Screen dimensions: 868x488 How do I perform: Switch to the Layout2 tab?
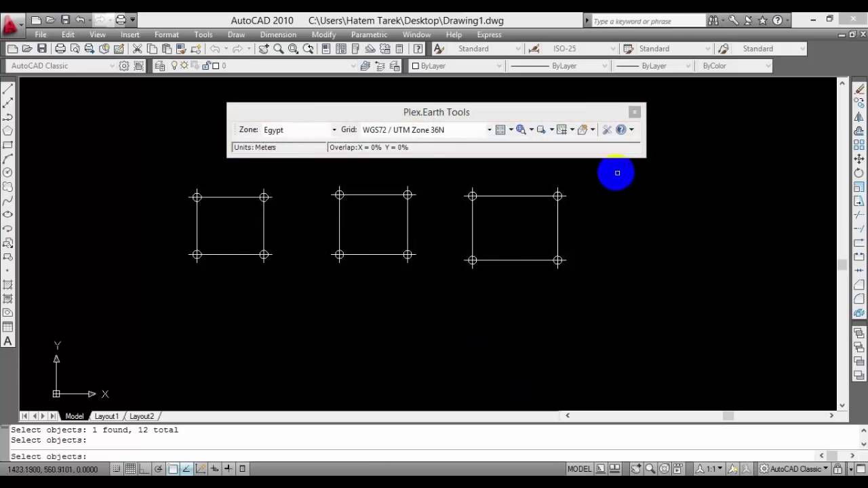pyautogui.click(x=142, y=416)
